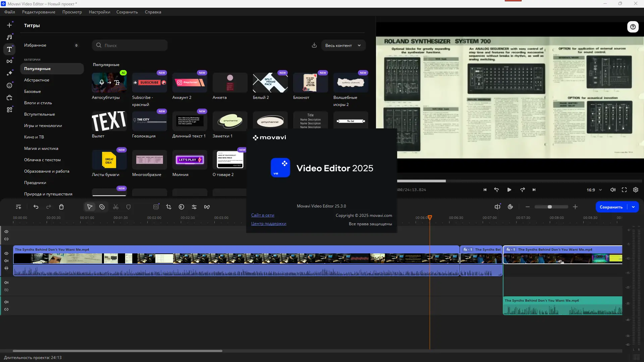Expand the arrow next to Сохранить button
This screenshot has height=362, width=644.
tap(633, 207)
